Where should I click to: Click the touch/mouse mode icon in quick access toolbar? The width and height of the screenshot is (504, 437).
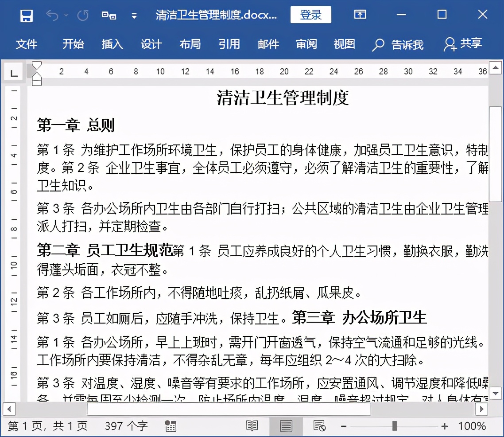108,15
